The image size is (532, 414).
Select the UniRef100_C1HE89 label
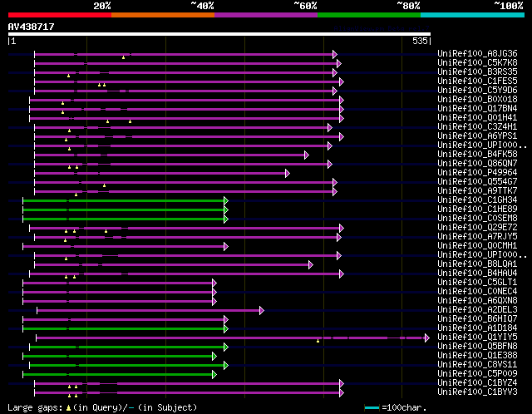(477, 209)
